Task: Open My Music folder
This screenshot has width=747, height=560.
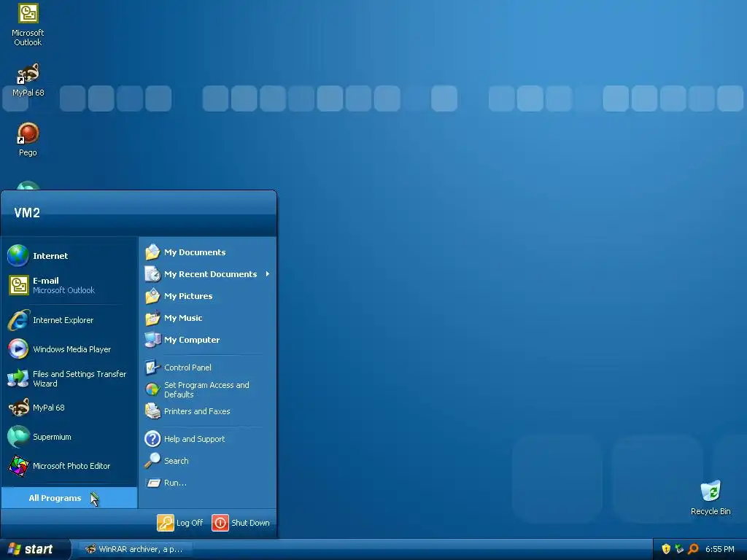Action: point(207,318)
